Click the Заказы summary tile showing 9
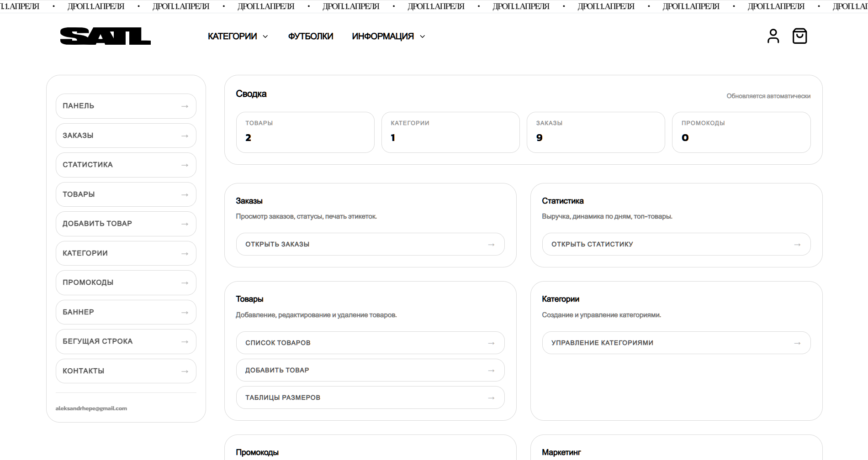Screen dimensions: 868x460 (596, 132)
